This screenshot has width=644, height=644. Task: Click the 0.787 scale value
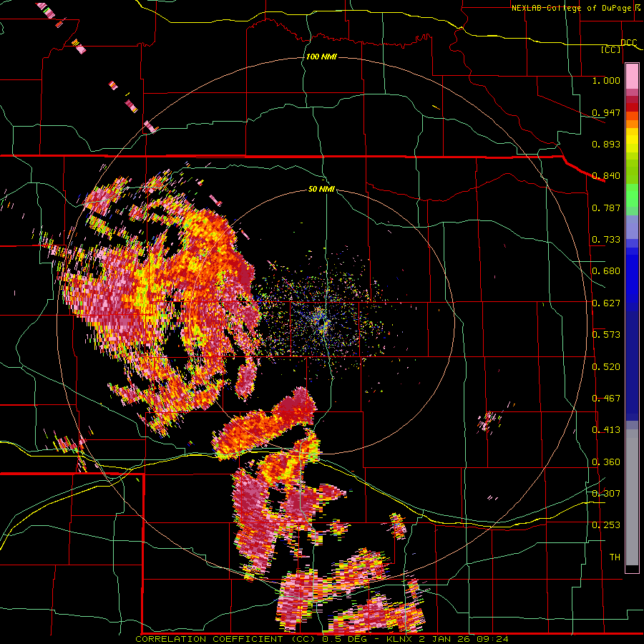point(606,208)
